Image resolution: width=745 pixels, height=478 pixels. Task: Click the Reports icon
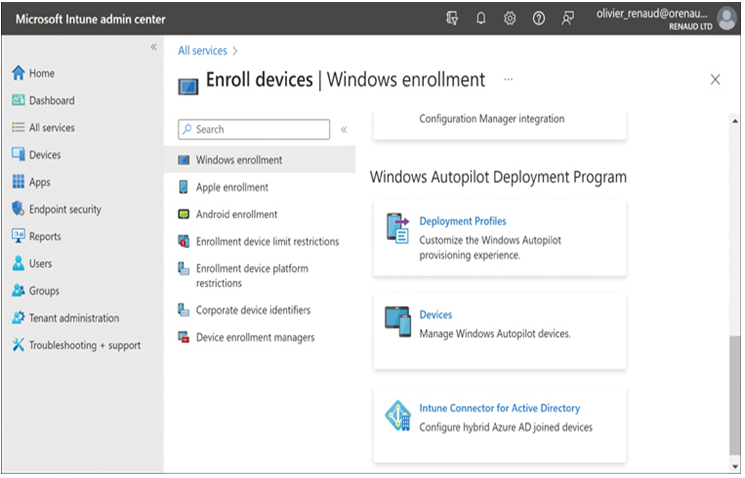tap(18, 236)
